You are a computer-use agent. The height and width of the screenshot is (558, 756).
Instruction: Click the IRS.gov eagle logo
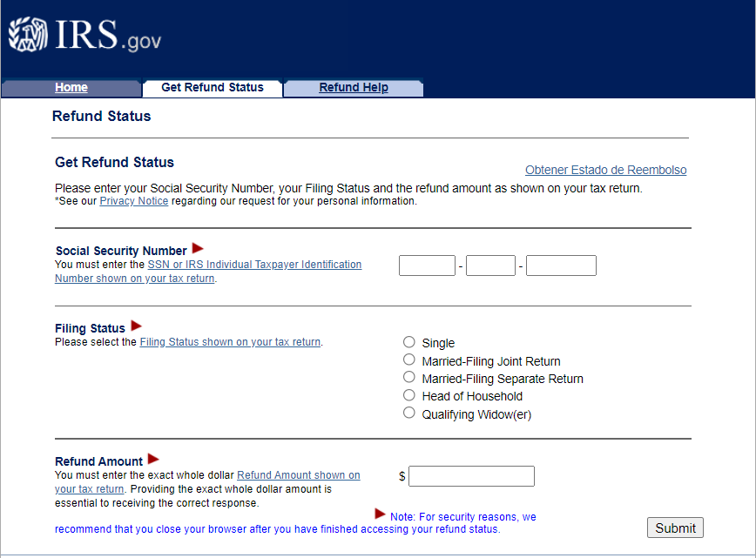(29, 35)
